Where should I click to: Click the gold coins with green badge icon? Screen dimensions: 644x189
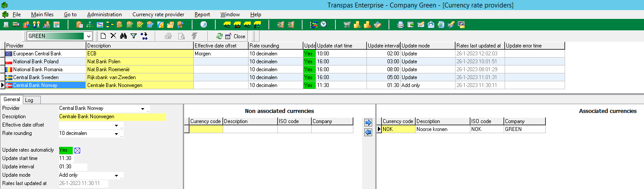coord(357,25)
